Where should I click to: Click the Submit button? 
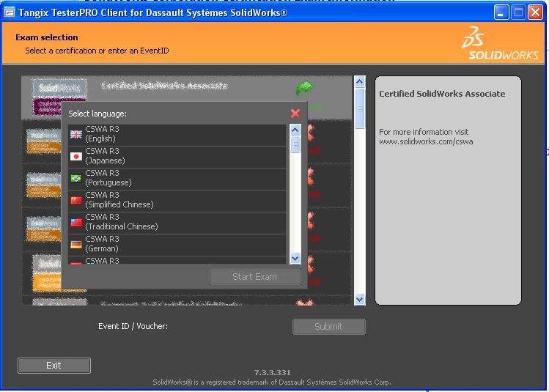tap(329, 327)
